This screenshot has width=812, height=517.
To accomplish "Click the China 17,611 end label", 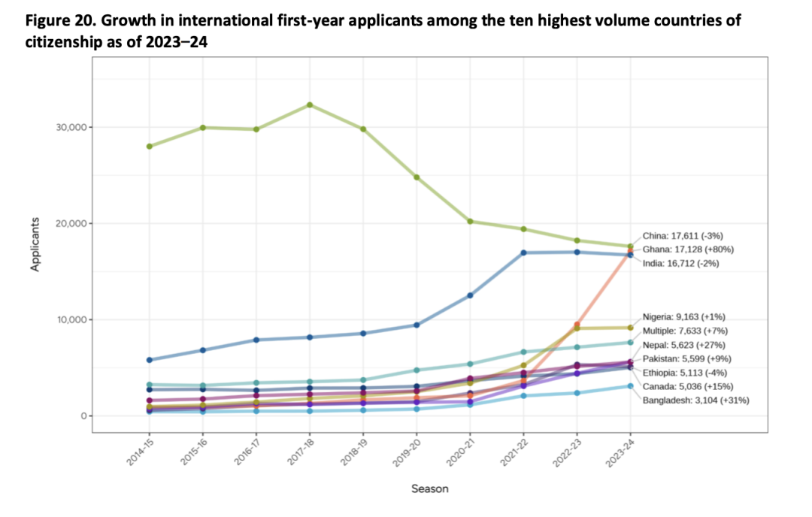I will tap(683, 236).
